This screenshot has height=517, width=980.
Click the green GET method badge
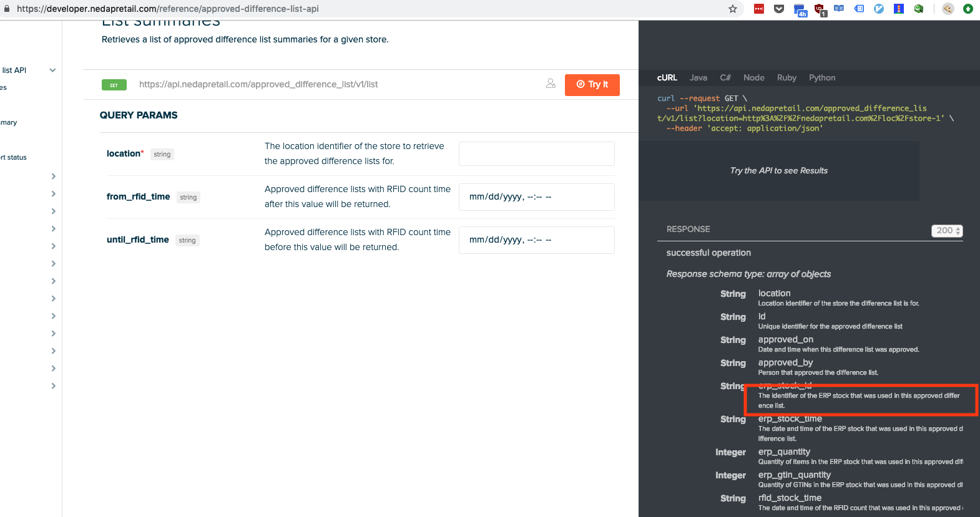[x=114, y=85]
